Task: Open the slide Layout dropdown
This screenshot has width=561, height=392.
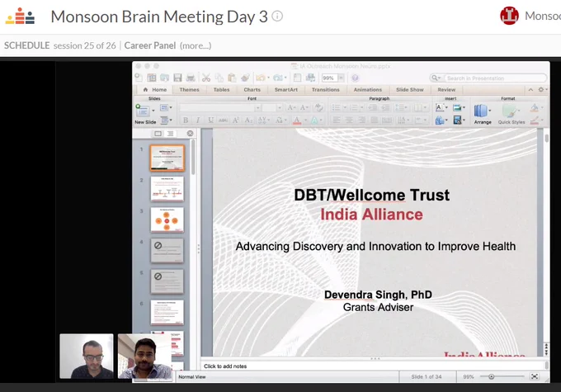Action: pyautogui.click(x=166, y=107)
